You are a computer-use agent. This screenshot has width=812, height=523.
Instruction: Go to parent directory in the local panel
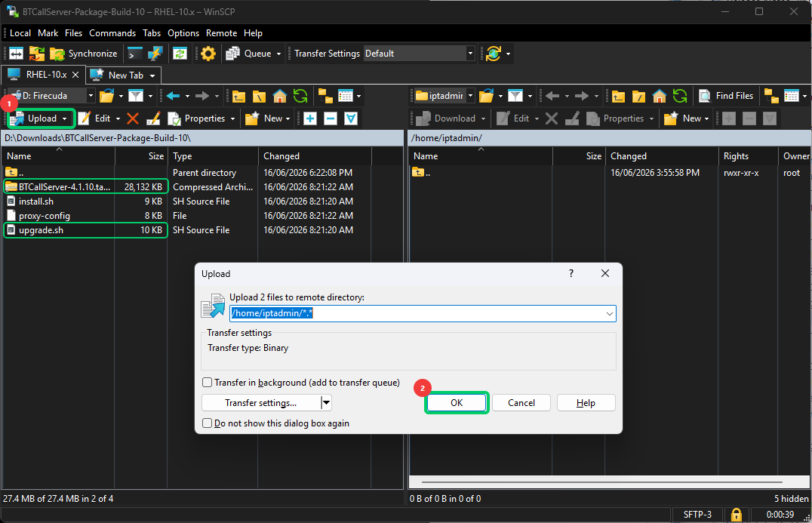tap(238, 96)
